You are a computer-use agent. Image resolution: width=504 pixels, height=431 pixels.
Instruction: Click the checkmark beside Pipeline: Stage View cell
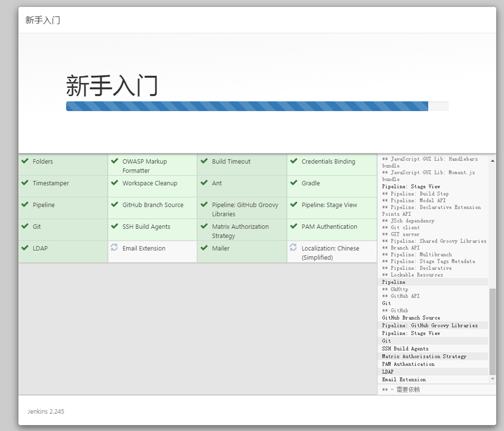[x=294, y=204]
